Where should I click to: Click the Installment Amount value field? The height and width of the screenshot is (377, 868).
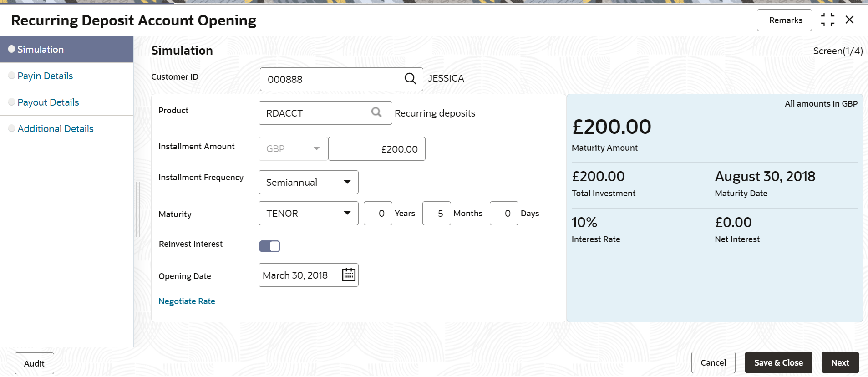(x=377, y=149)
